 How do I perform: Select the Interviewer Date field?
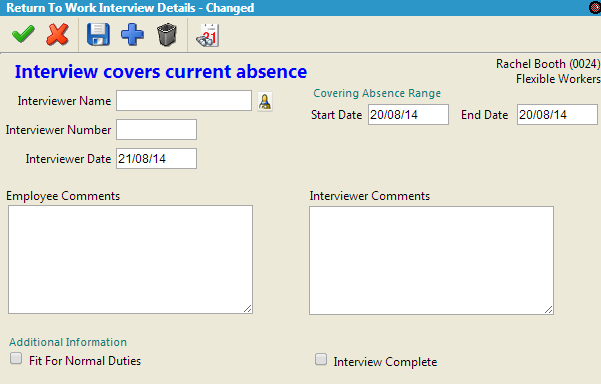pos(156,159)
